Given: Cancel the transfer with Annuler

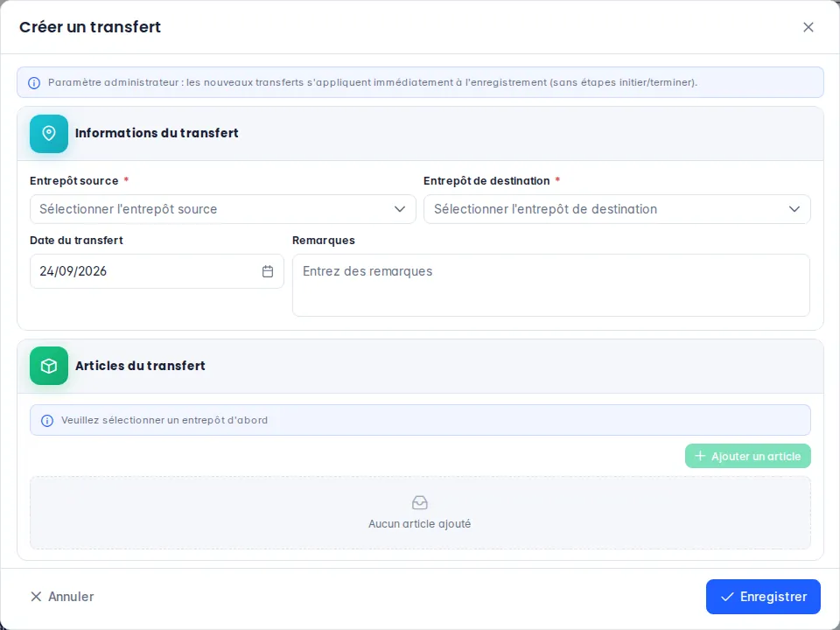Looking at the screenshot, I should [x=62, y=597].
